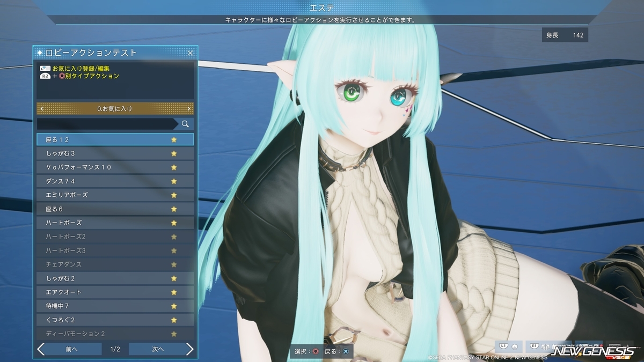This screenshot has width=644, height=362.
Task: Toggle favorite star for 座る12
Action: coord(173,139)
